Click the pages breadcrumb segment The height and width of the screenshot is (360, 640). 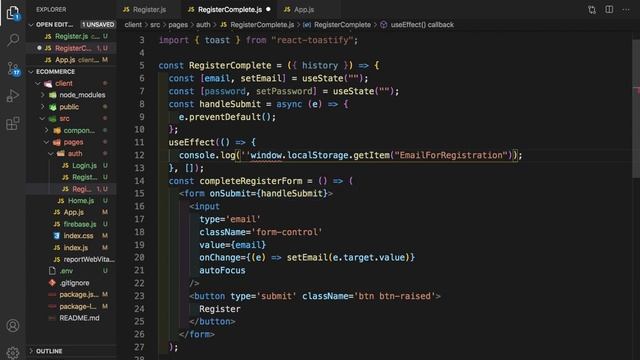(x=178, y=24)
